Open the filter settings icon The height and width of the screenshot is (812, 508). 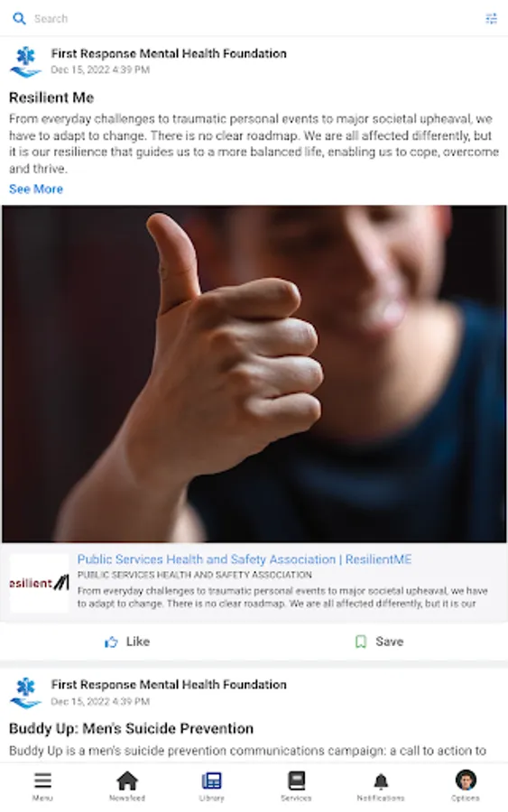tap(491, 19)
